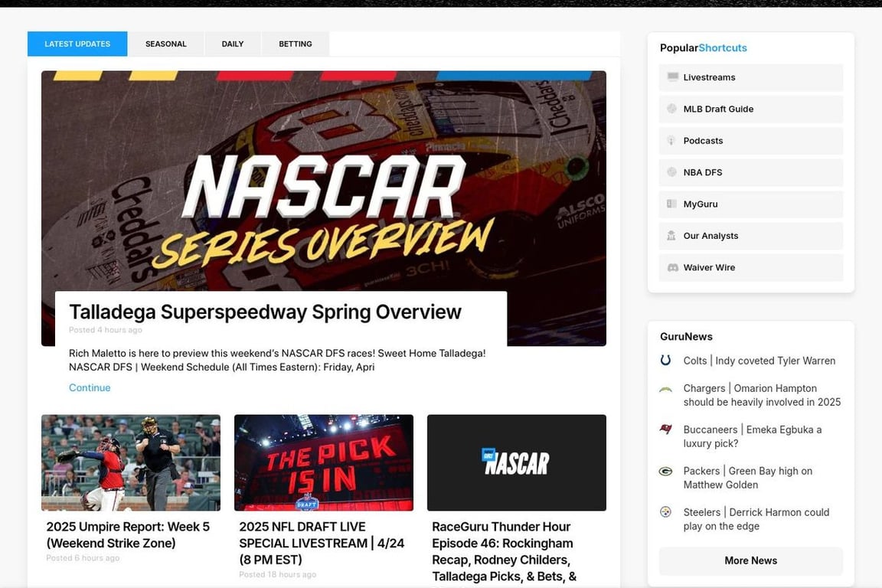Click the Waiver Wire Discord icon
The height and width of the screenshot is (588, 882).
672,267
